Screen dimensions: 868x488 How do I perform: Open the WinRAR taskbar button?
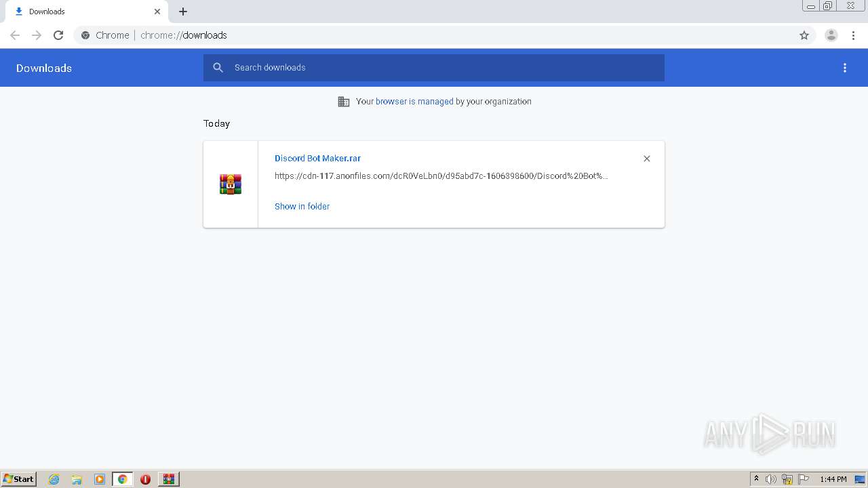tap(169, 479)
